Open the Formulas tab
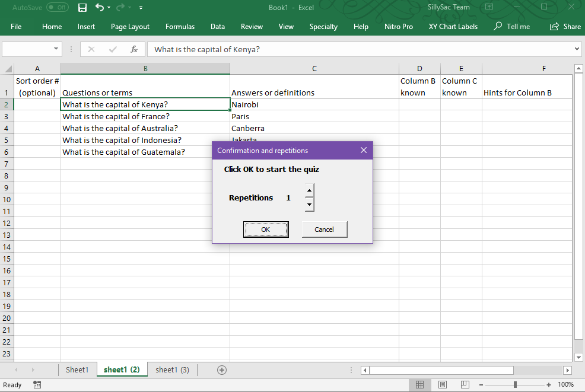Viewport: 585px width, 392px height. (180, 27)
